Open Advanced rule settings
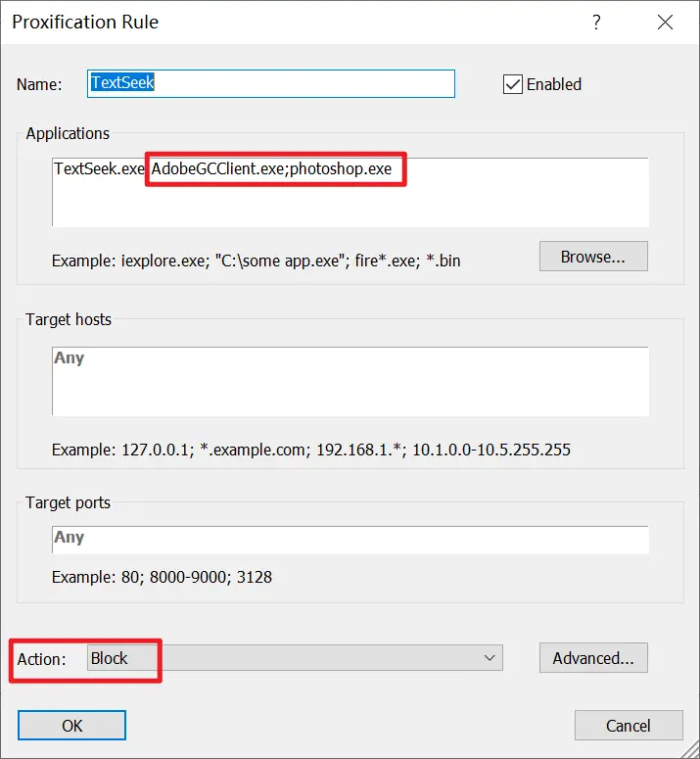The width and height of the screenshot is (700, 759). tap(593, 658)
